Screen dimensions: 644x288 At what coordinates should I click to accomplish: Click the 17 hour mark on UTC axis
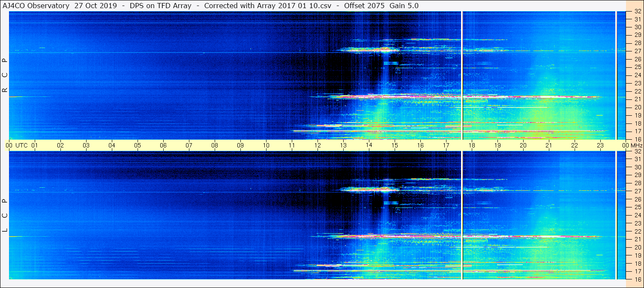coord(446,145)
